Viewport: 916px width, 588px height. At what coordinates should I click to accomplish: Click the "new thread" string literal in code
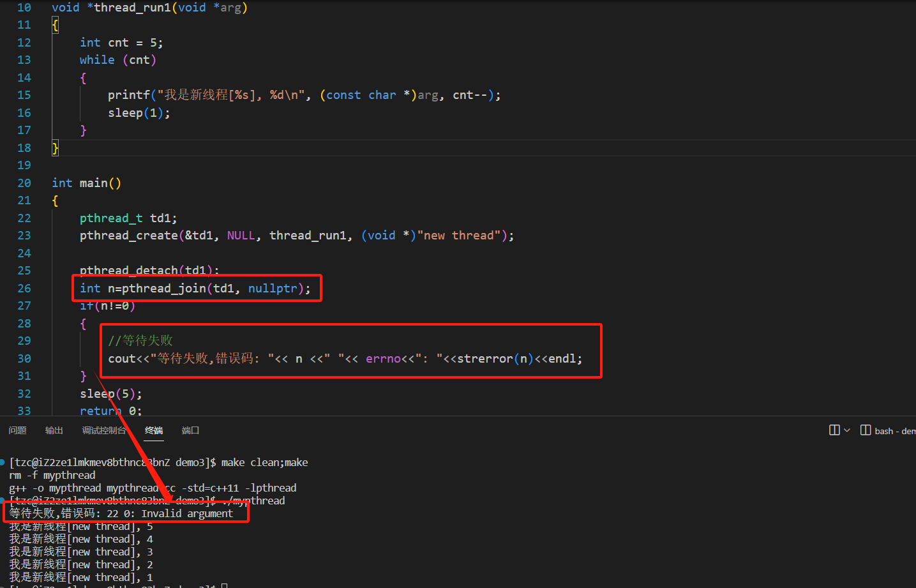pyautogui.click(x=459, y=236)
